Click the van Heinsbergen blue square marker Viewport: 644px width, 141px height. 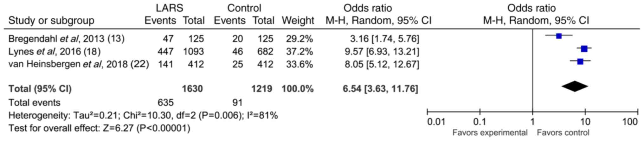click(580, 62)
